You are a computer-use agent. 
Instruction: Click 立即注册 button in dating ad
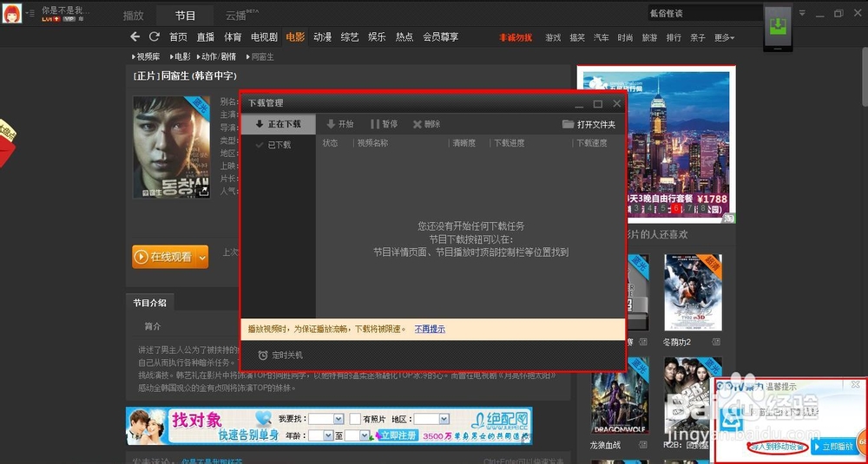point(397,435)
